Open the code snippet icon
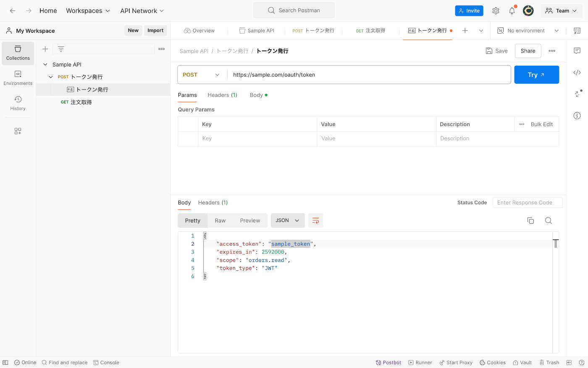 pos(577,72)
